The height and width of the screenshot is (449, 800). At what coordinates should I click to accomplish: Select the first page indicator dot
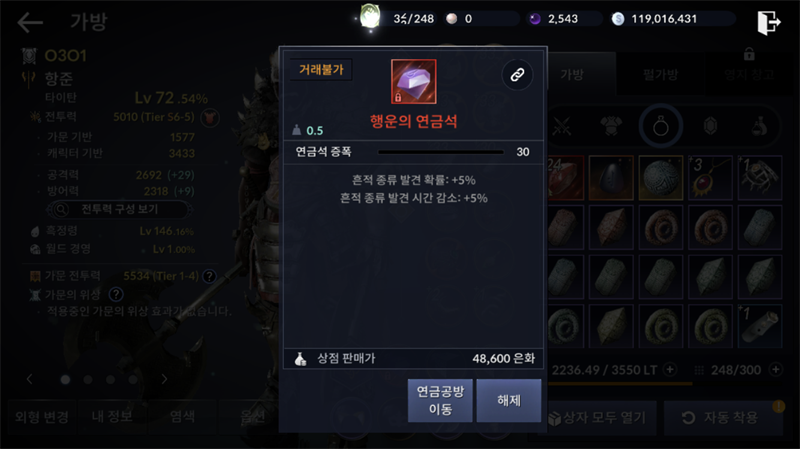[x=65, y=380]
